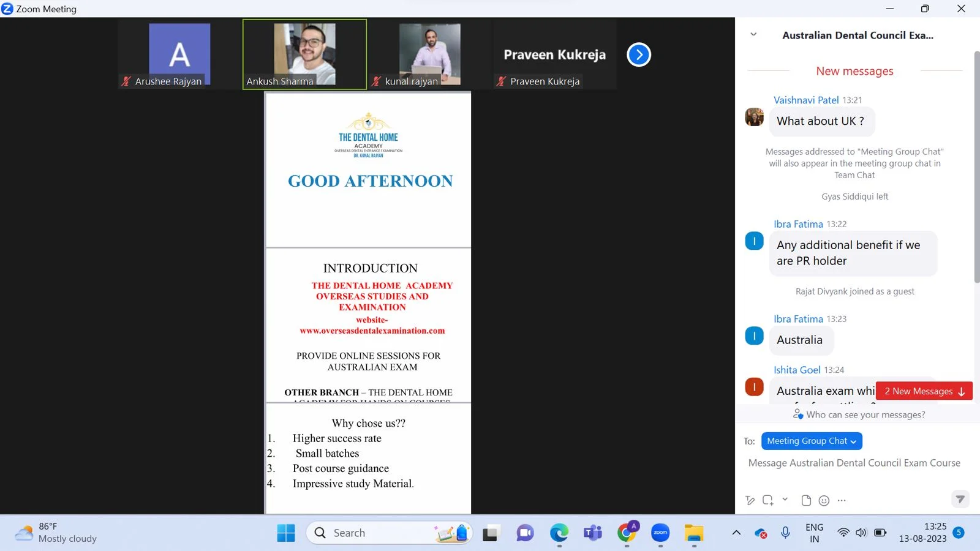The image size is (980, 551).
Task: Click the chat message input field
Action: pyautogui.click(x=854, y=463)
